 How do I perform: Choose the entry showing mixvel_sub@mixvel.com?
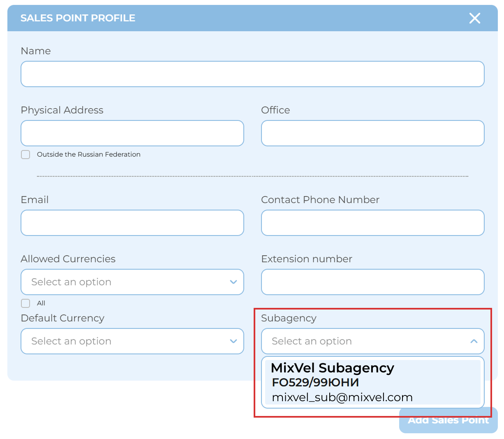pos(342,397)
